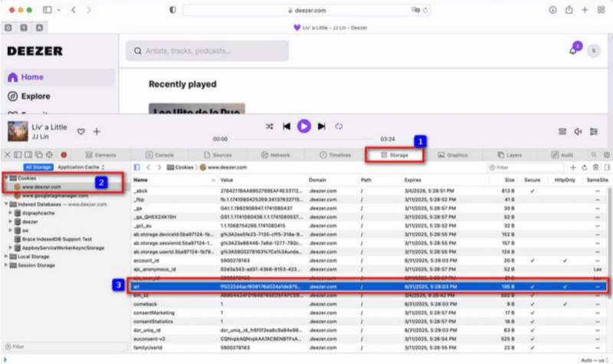The height and width of the screenshot is (364, 613).
Task: Expand the deezer database
Action: click(11, 221)
